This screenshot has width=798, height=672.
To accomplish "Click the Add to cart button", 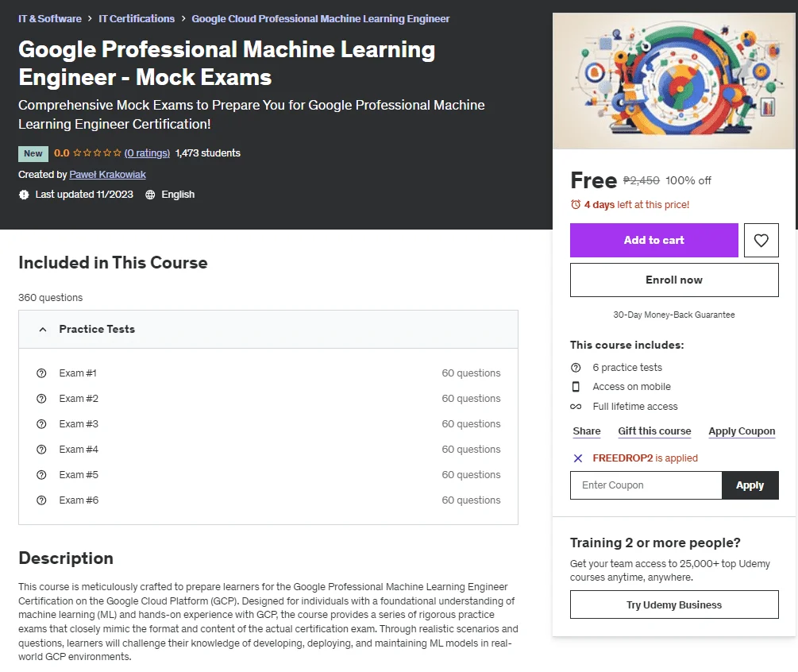I will click(x=654, y=240).
